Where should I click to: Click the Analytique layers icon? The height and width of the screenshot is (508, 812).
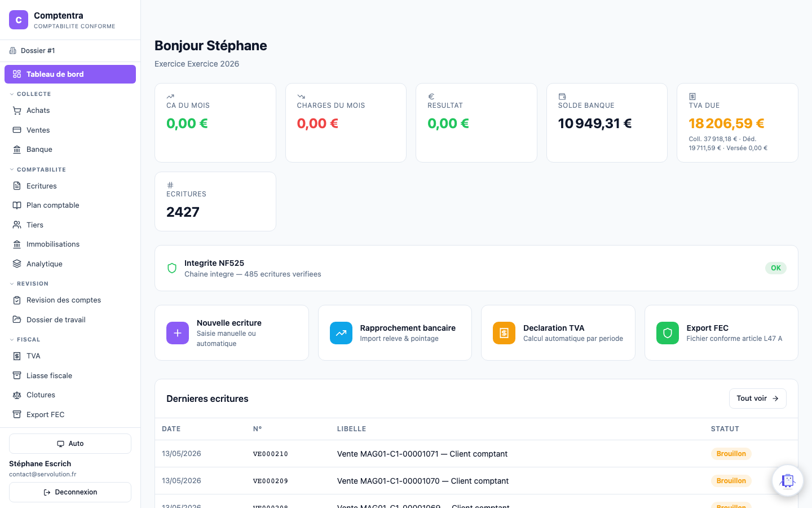[x=17, y=264]
